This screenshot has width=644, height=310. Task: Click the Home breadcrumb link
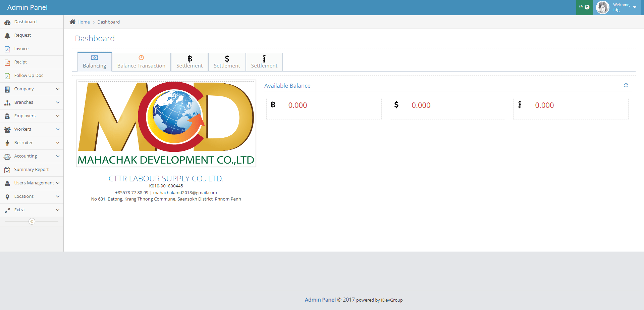tap(84, 22)
